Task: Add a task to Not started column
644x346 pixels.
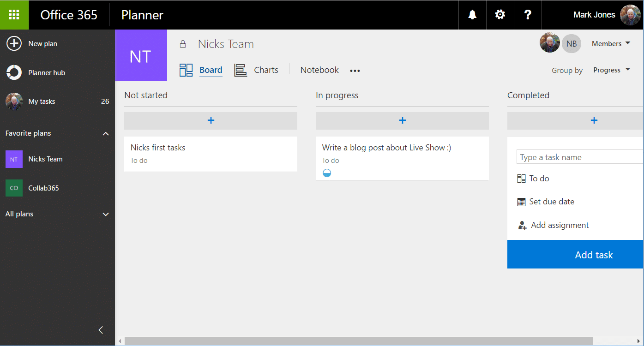Action: (x=211, y=120)
